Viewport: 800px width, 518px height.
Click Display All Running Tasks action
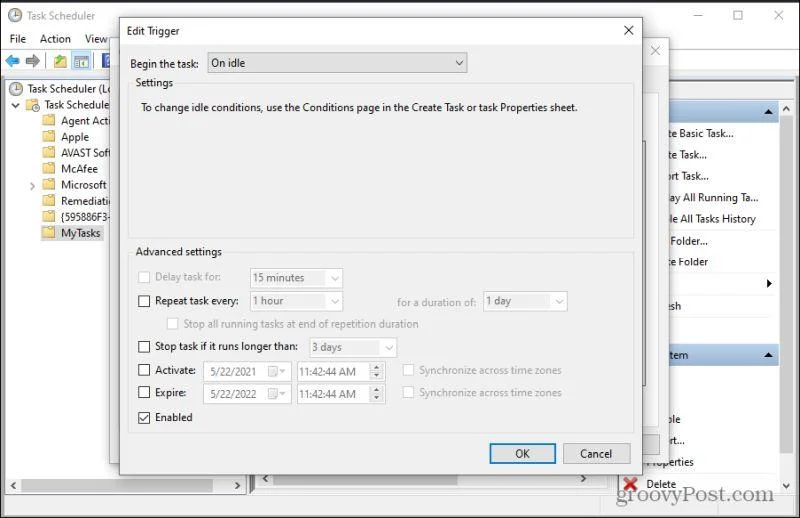713,198
